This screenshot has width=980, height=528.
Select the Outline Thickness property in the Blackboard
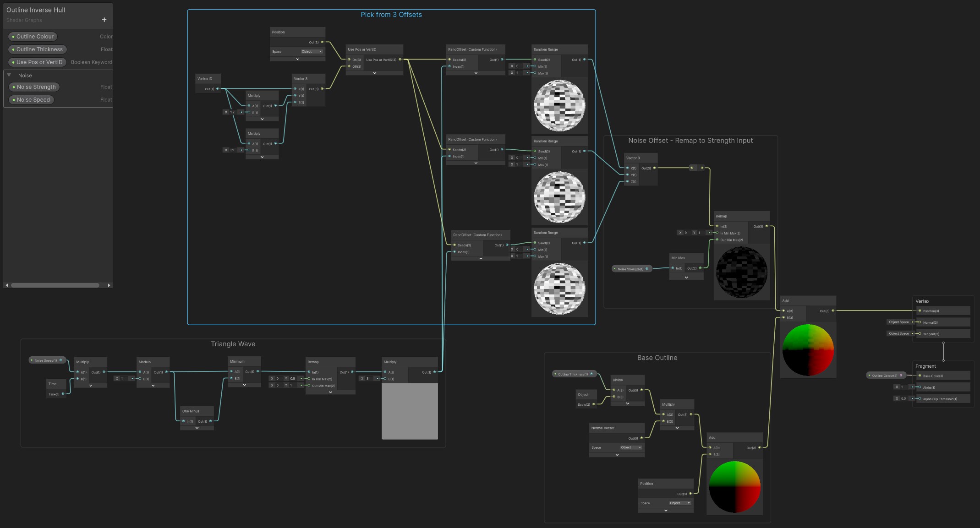(x=38, y=49)
